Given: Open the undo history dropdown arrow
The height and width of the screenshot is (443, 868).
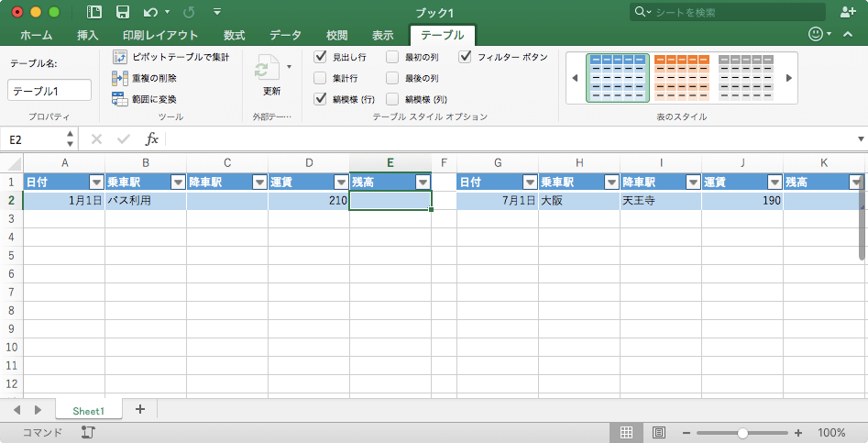Looking at the screenshot, I should pyautogui.click(x=167, y=12).
